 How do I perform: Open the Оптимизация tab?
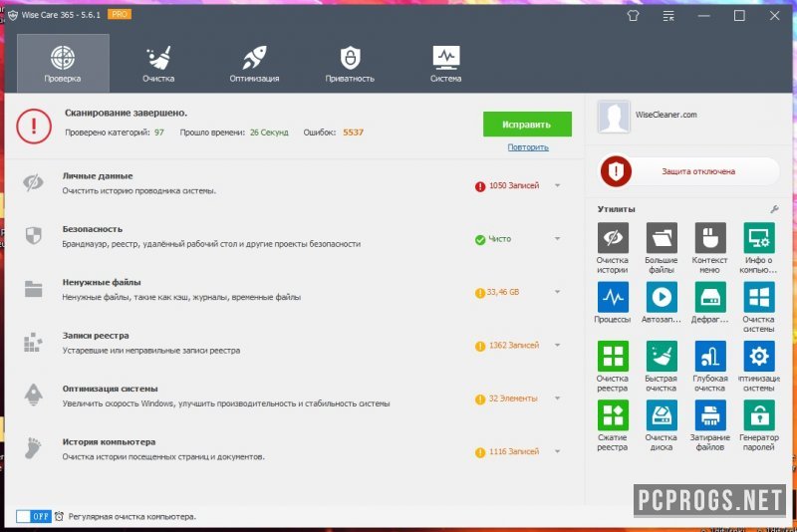(254, 63)
